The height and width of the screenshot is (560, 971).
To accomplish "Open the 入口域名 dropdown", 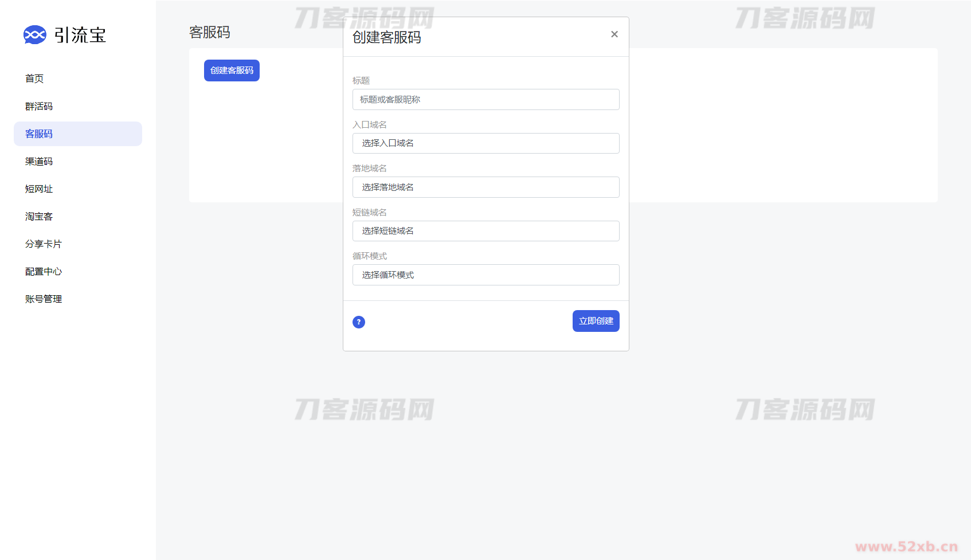I will pos(485,143).
